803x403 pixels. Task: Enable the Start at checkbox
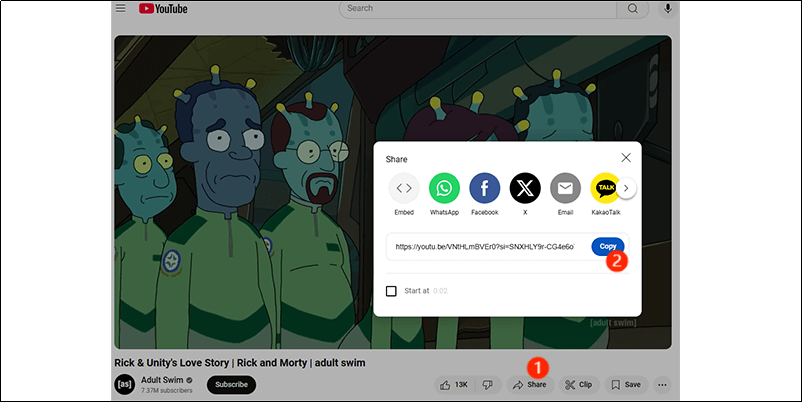392,291
